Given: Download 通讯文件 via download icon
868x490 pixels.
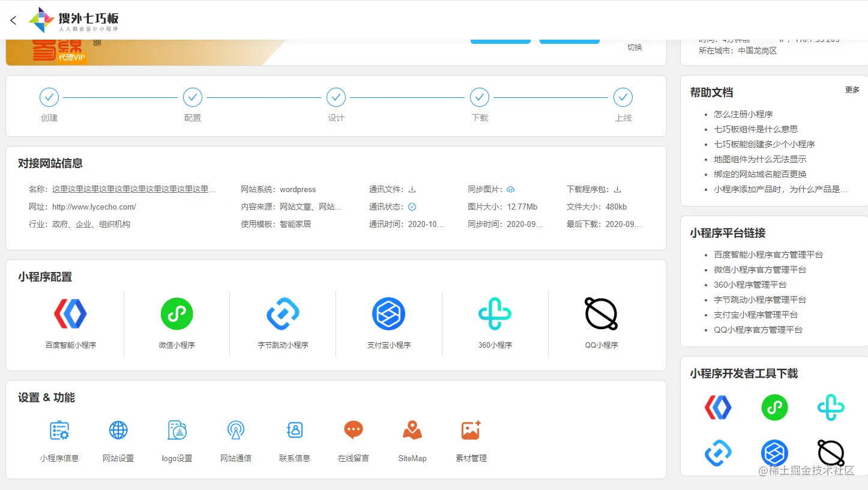Looking at the screenshot, I should coord(412,189).
